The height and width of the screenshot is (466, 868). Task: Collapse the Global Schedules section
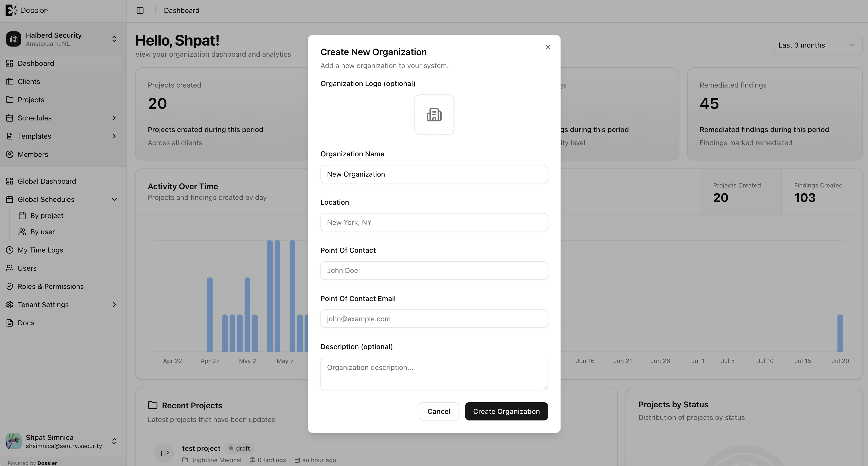point(114,199)
